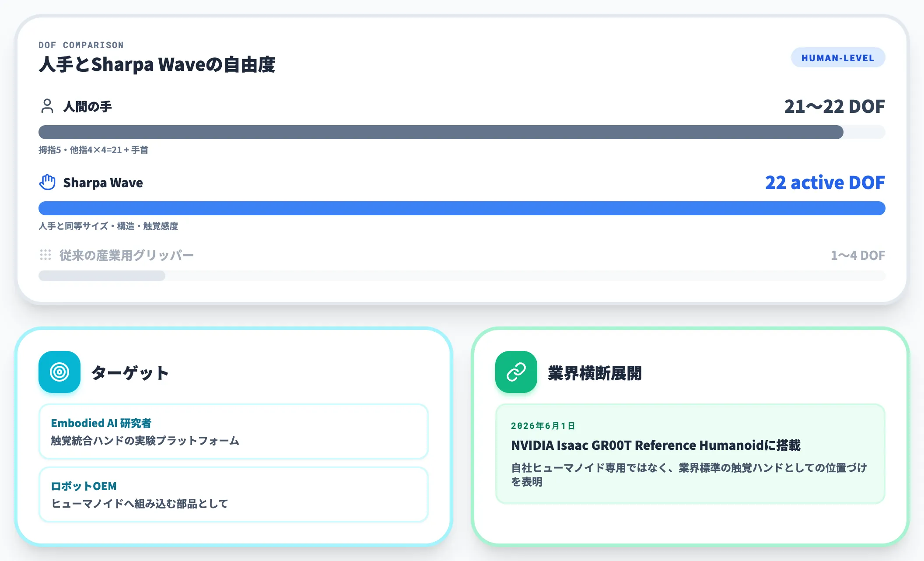Click the 従来の産業用グリッパー label
The image size is (924, 561).
coord(126,255)
